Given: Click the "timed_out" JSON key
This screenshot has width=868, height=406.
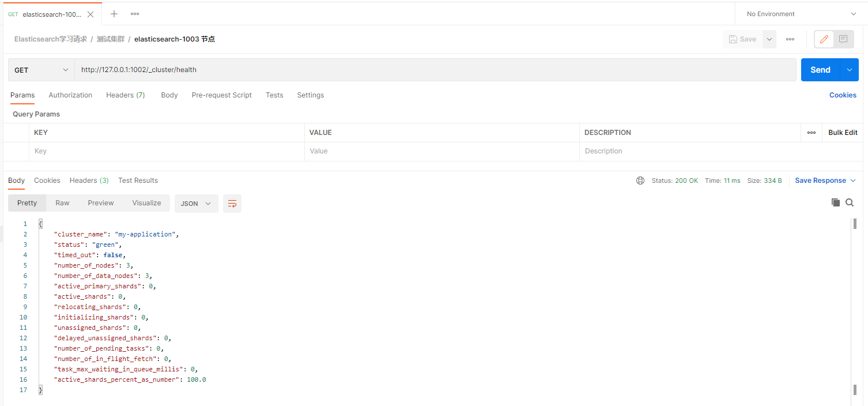Looking at the screenshot, I should [75, 255].
